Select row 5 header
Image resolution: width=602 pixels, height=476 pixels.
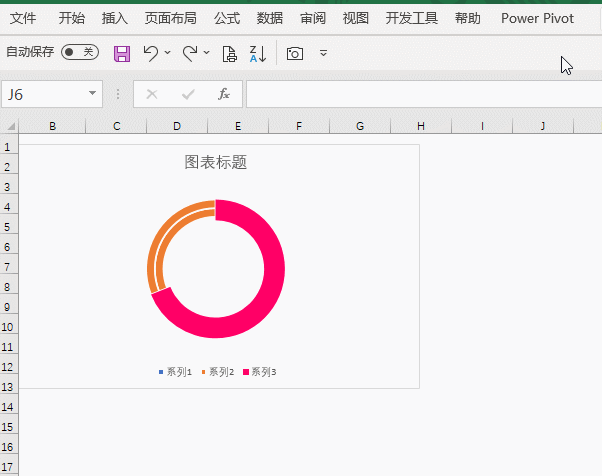[9, 226]
